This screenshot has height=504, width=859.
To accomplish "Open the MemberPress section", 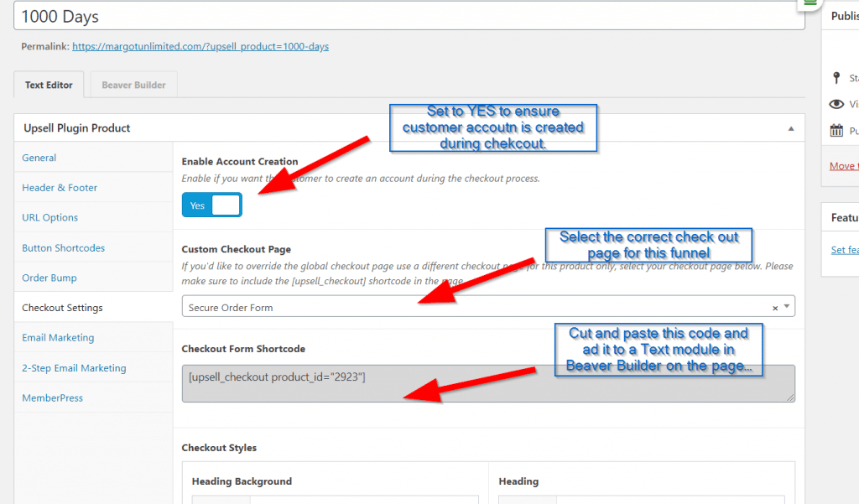I will pos(52,398).
